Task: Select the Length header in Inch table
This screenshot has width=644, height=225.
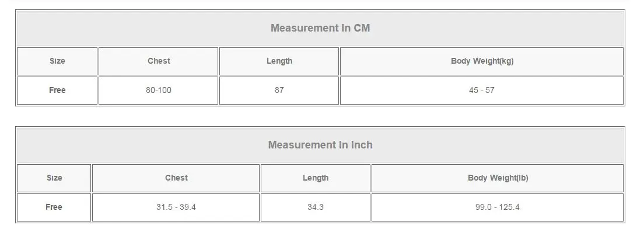Action: coord(316,178)
